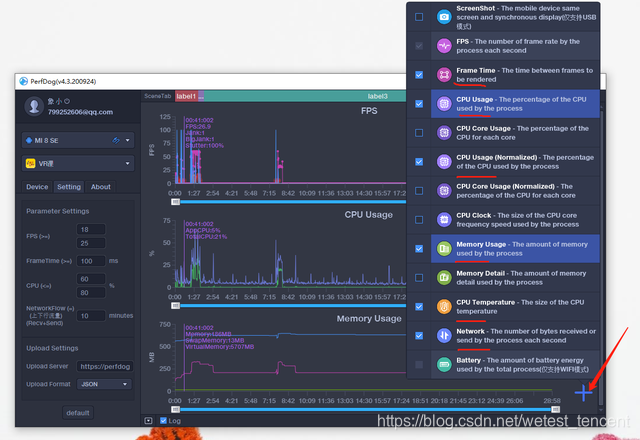Click the record icon left of Log
The image size is (640, 440).
click(148, 420)
